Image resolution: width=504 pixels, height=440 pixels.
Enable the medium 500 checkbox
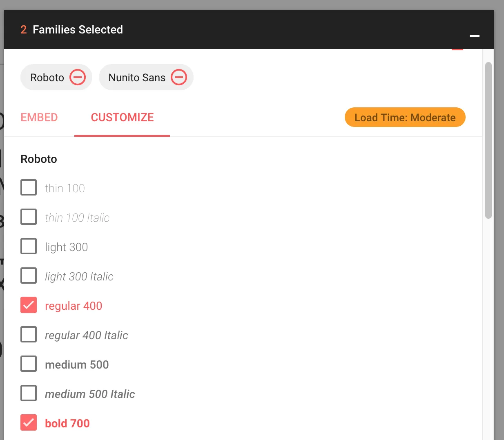(29, 364)
